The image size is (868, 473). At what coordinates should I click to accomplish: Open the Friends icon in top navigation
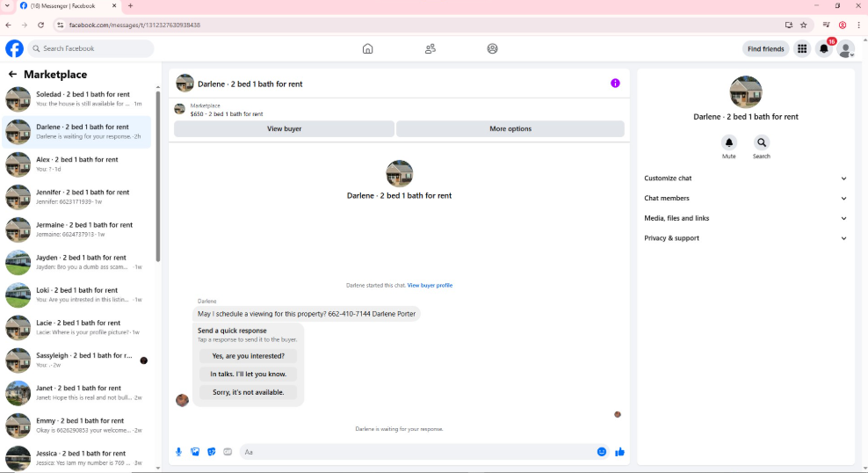[430, 48]
